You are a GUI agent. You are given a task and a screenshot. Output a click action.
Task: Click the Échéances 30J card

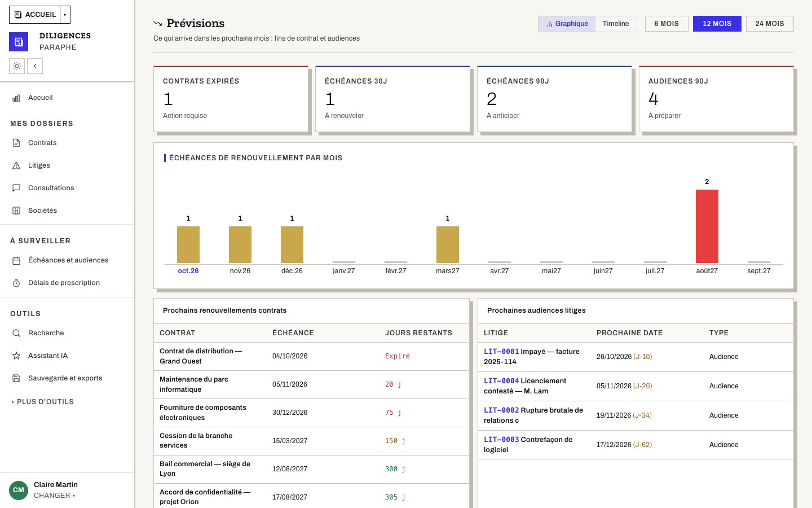coord(393,99)
